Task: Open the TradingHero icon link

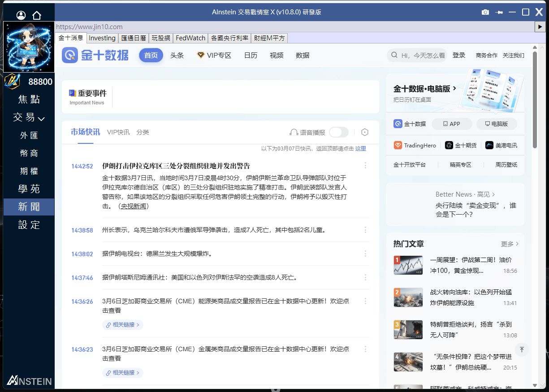Action: coord(398,145)
